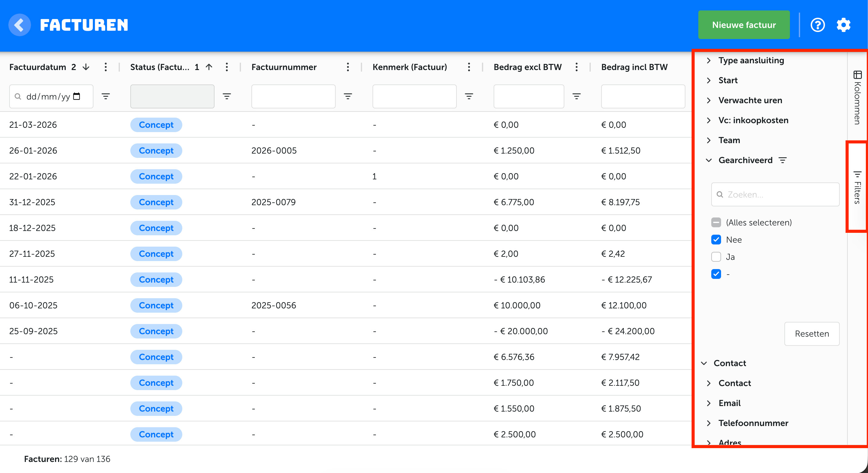Viewport: 868px width, 473px height.
Task: Check the Ja checkbox
Action: coord(716,257)
